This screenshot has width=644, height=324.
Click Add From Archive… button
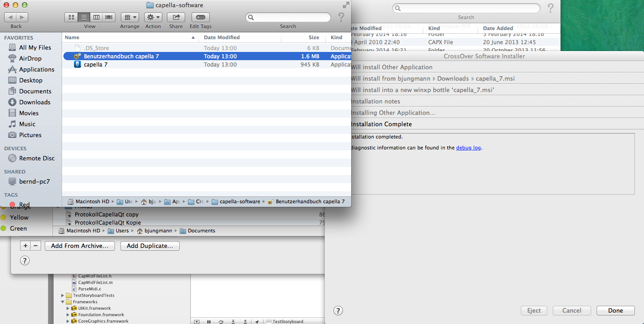[79, 246]
